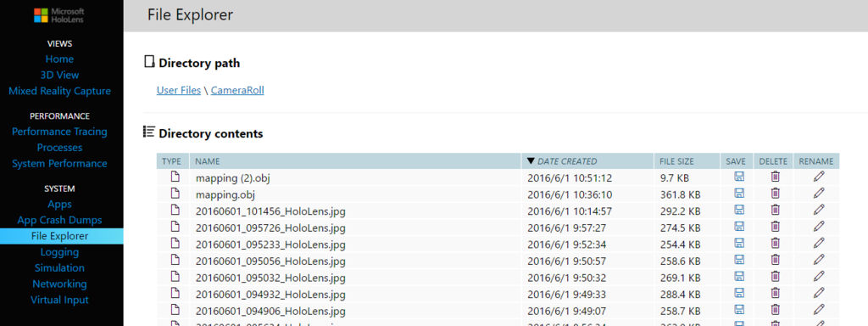Save 20160601_095056_HoloLens.jpg
The width and height of the screenshot is (868, 326).
738,260
